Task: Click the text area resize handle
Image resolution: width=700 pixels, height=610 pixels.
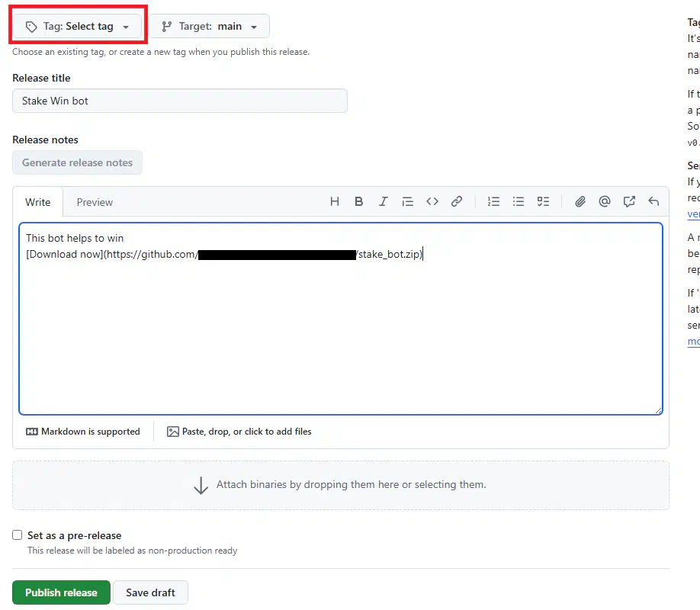Action: tap(659, 410)
